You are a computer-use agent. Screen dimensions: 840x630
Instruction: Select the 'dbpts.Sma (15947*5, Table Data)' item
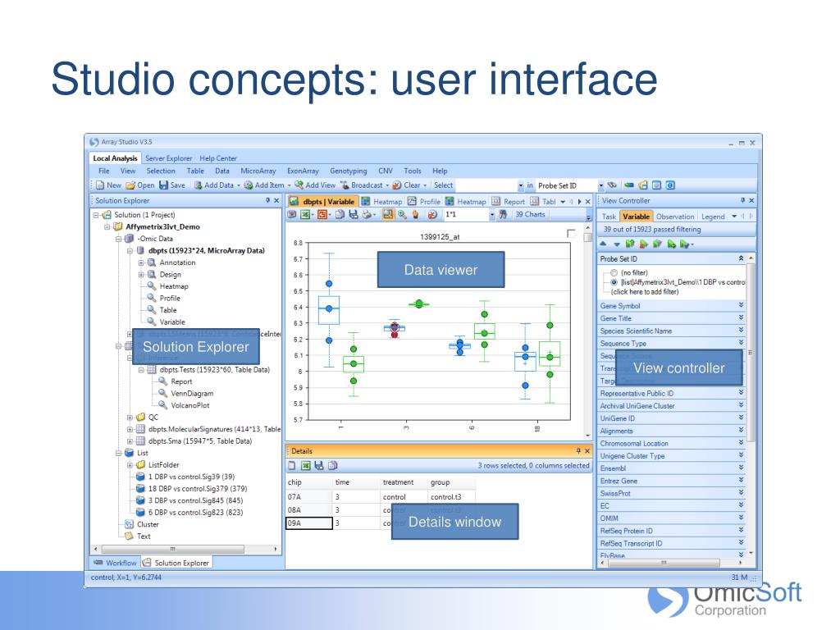click(200, 441)
